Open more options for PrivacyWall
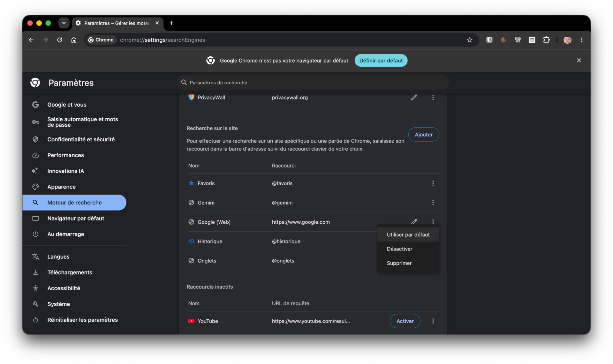613x364 pixels. point(433,97)
